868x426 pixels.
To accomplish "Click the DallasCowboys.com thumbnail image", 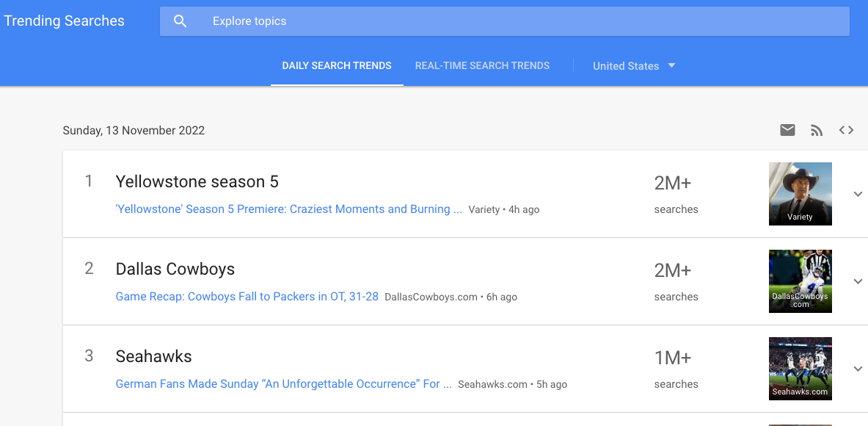I will point(800,281).
